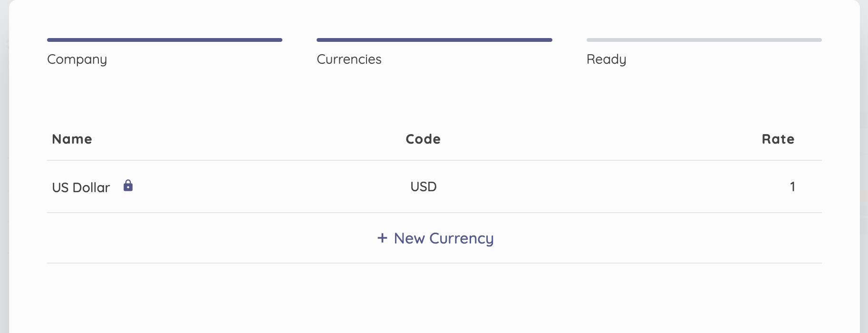Click the lock icon beside US Dollar
This screenshot has height=333, width=868.
pos(128,186)
